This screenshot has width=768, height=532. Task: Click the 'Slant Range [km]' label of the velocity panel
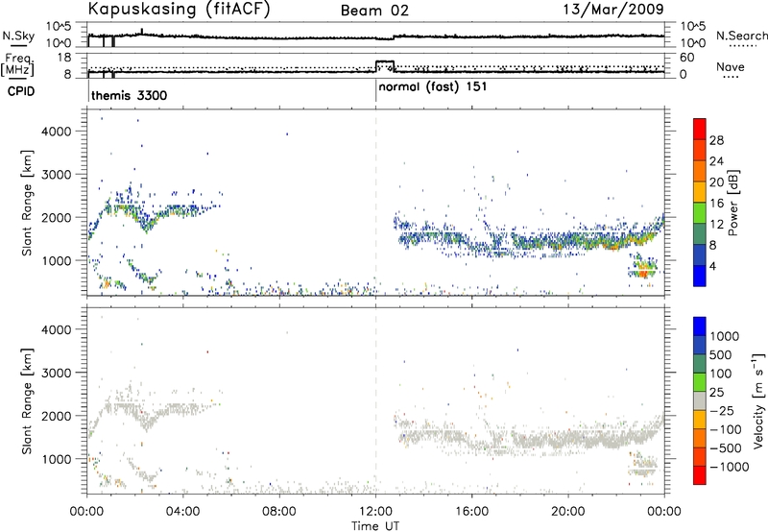point(27,401)
